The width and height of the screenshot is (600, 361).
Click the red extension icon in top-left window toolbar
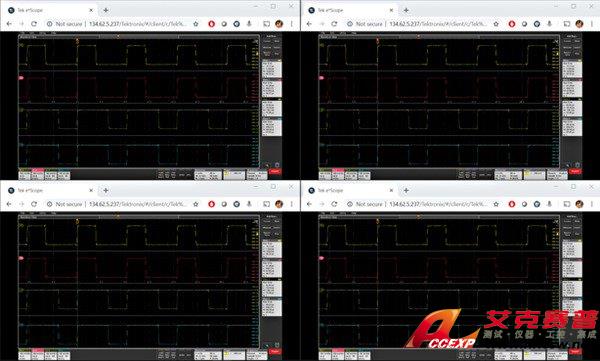point(211,24)
